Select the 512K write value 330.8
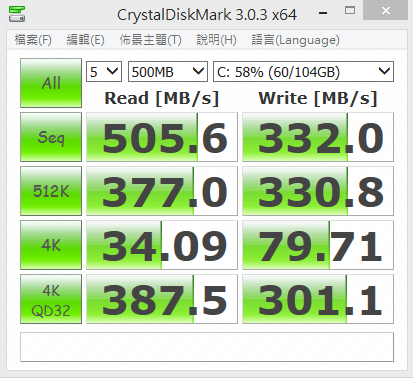Viewport: 413px width, 378px height. [x=318, y=191]
